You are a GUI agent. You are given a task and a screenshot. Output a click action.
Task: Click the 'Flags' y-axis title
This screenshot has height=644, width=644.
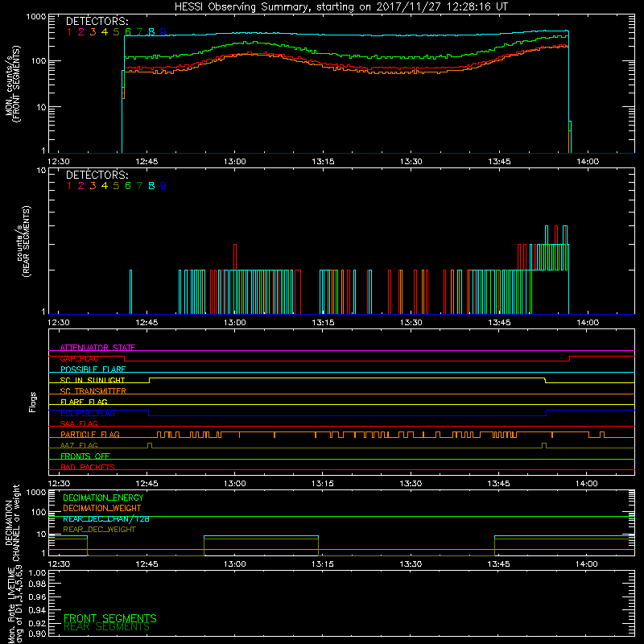click(x=33, y=402)
